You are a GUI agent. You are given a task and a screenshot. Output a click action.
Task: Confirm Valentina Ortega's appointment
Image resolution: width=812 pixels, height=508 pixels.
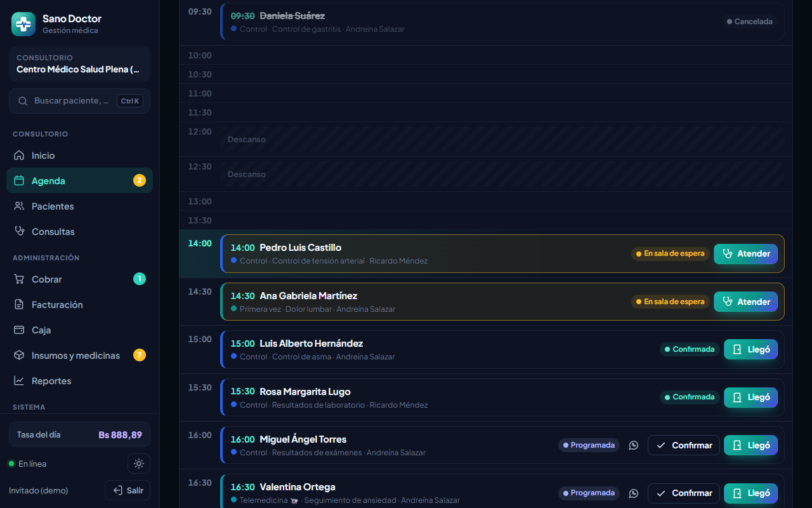(x=684, y=493)
